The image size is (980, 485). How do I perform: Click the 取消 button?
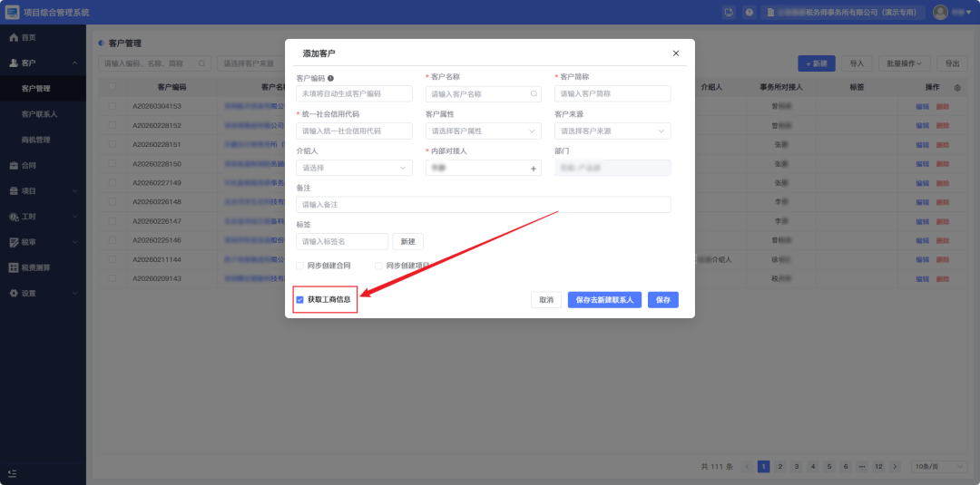tap(546, 300)
